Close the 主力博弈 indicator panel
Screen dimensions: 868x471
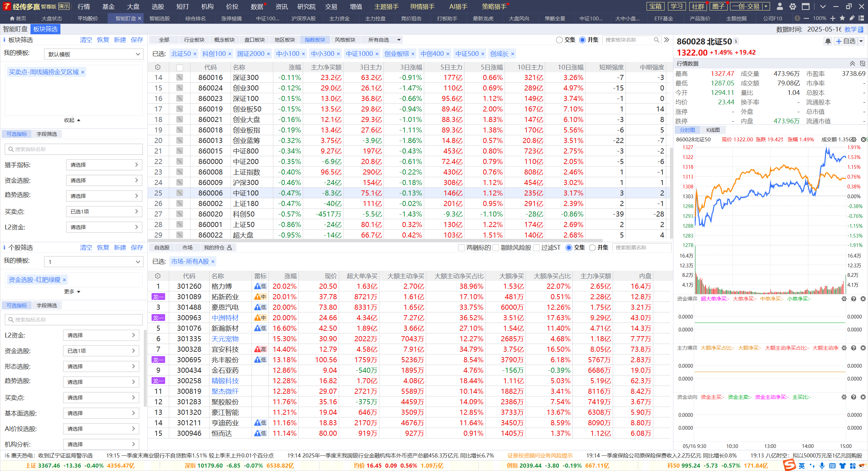point(863,348)
